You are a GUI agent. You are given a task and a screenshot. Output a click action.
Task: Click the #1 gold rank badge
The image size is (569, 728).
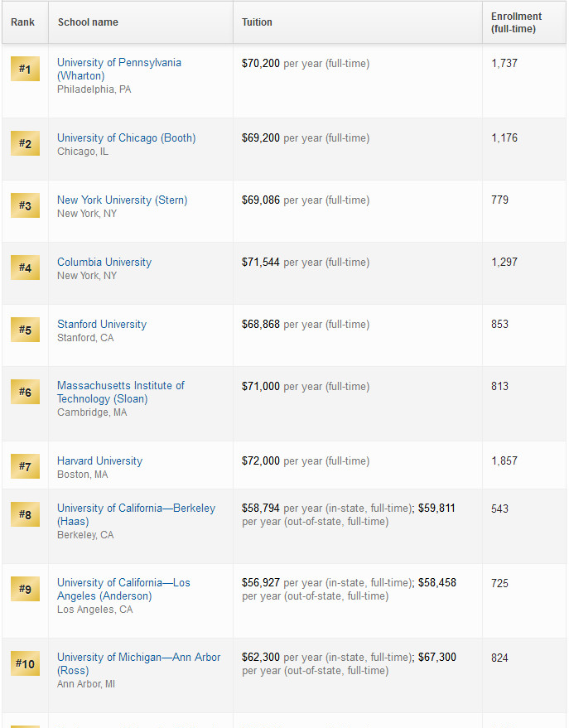click(x=25, y=69)
